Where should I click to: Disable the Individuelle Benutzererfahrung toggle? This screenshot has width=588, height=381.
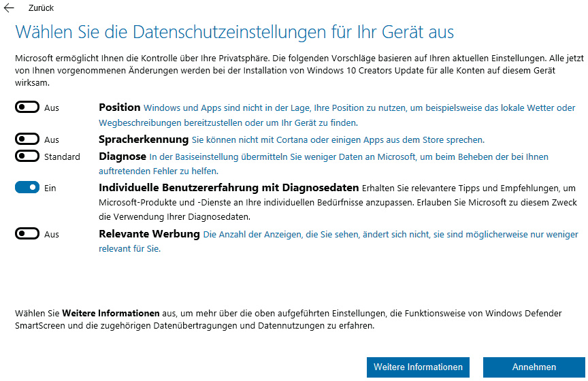click(x=27, y=188)
